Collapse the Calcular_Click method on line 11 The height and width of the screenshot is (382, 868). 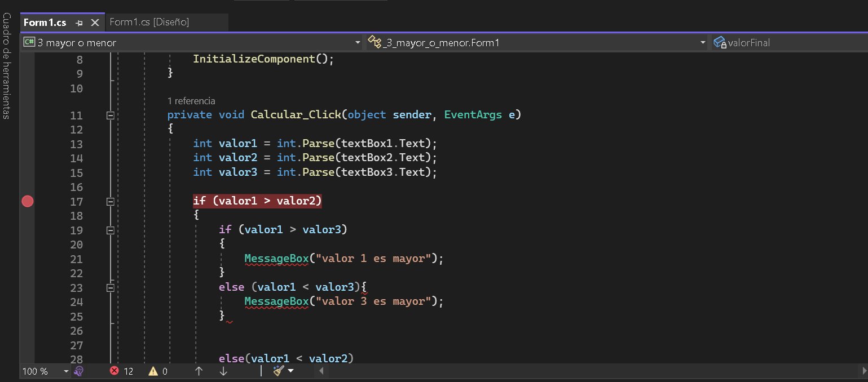point(111,115)
